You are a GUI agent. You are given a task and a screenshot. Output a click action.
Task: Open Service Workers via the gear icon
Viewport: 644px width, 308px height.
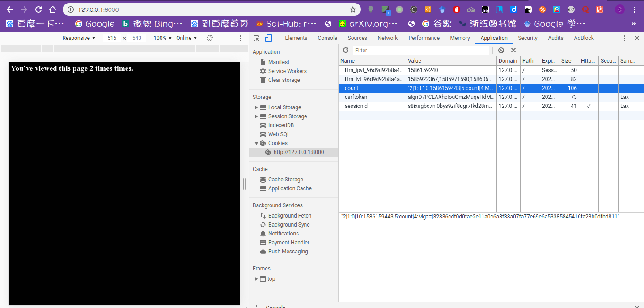tap(263, 71)
